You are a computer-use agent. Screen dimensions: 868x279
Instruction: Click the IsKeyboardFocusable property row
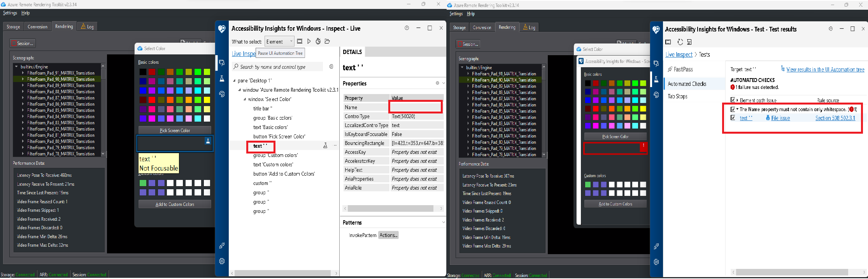tap(393, 134)
